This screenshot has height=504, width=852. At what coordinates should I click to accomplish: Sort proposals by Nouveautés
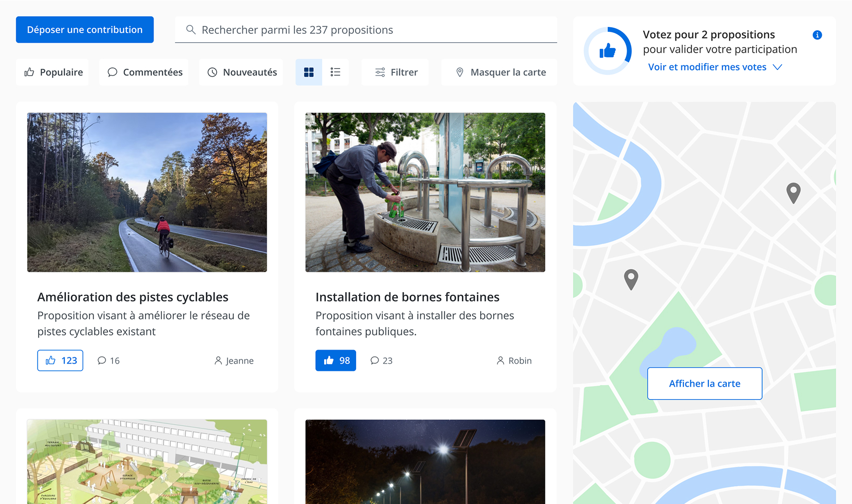pos(242,72)
